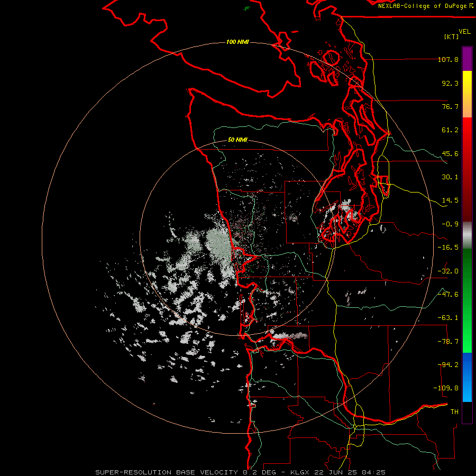This screenshot has width=476, height=476.
Task: Click the 100 NMI range ring label
Action: click(x=237, y=42)
